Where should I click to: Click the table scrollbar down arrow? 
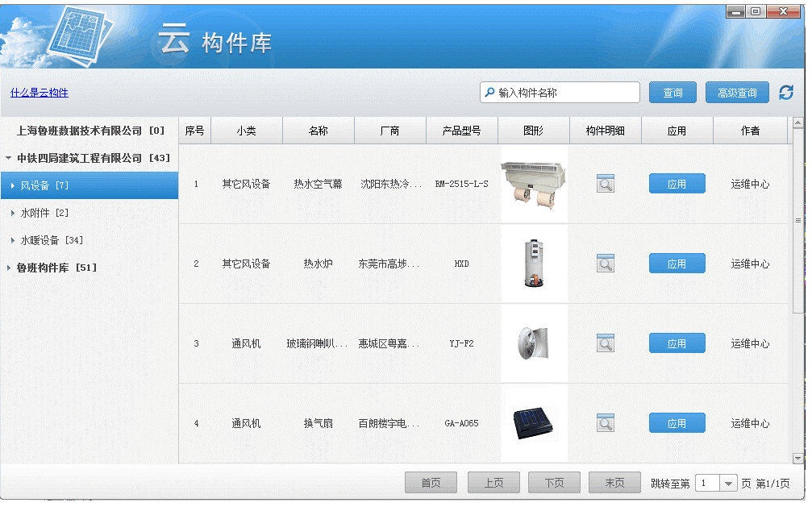pos(798,458)
